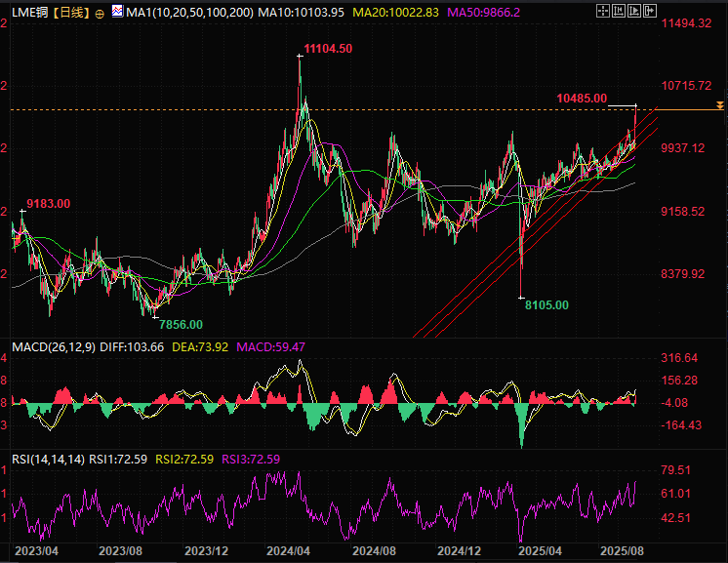The image size is (728, 563).
Task: Click the 11104.50 peak price label
Action: click(x=328, y=49)
